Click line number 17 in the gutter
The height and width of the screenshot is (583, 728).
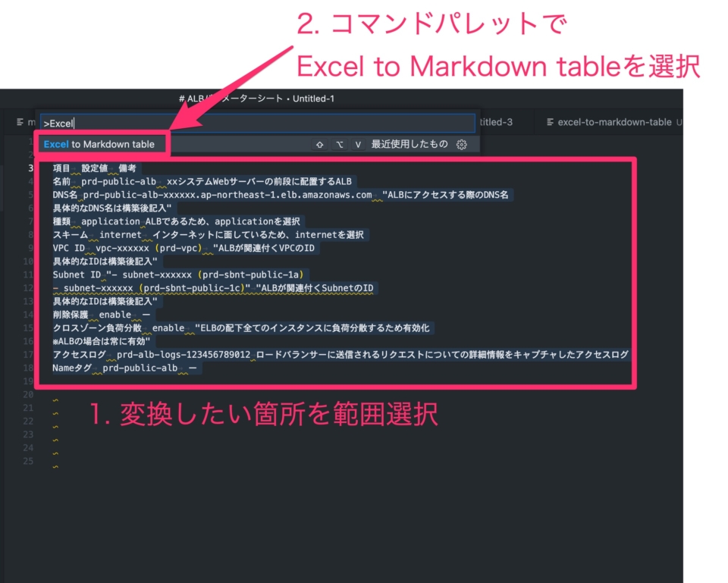point(27,355)
